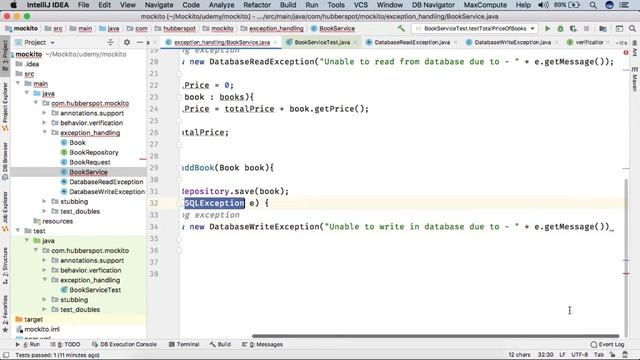This screenshot has height=360, width=640.
Task: Click UTF-8 encoding in status bar
Action: point(580,355)
